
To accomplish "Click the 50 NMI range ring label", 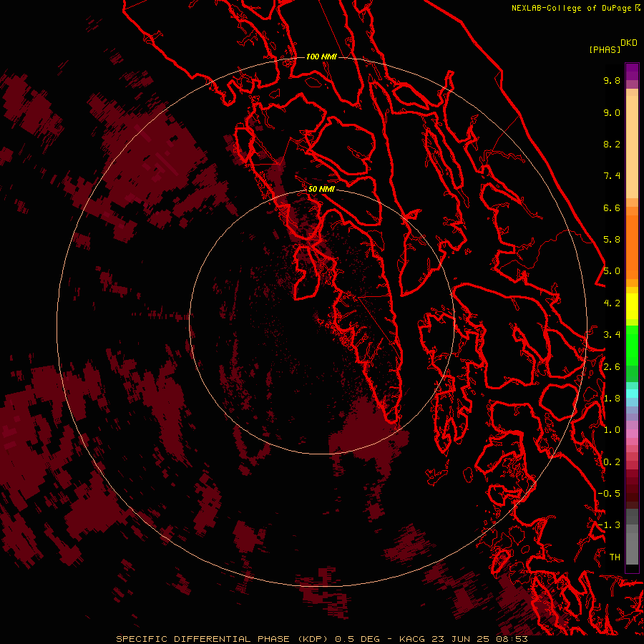I will pyautogui.click(x=321, y=189).
